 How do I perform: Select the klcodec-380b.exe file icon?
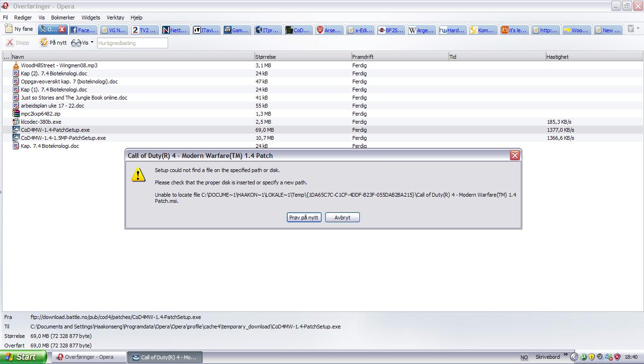click(x=16, y=122)
